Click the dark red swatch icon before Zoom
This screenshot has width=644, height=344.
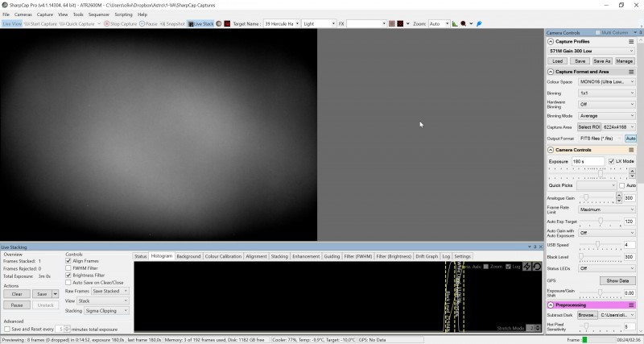point(400,24)
